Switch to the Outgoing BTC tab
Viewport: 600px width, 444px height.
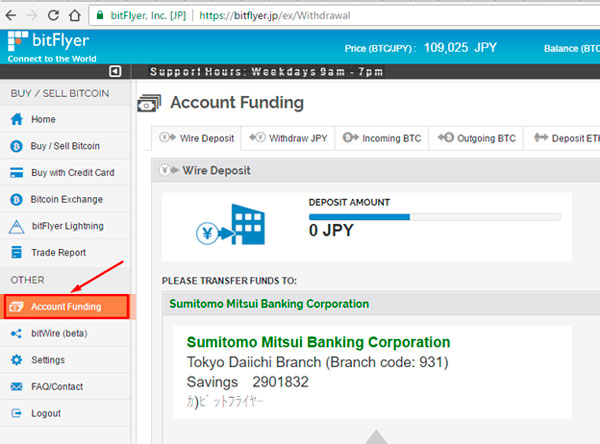476,138
